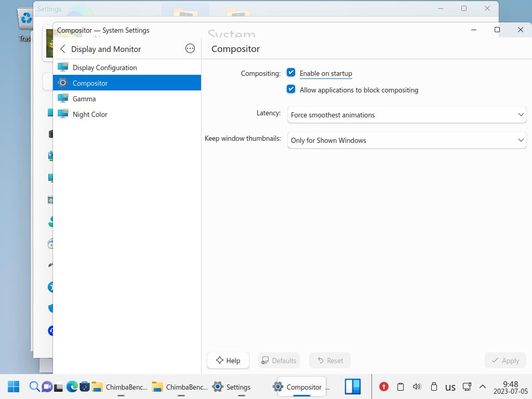The width and height of the screenshot is (532, 399).
Task: Open the Latency dropdown
Action: click(406, 115)
